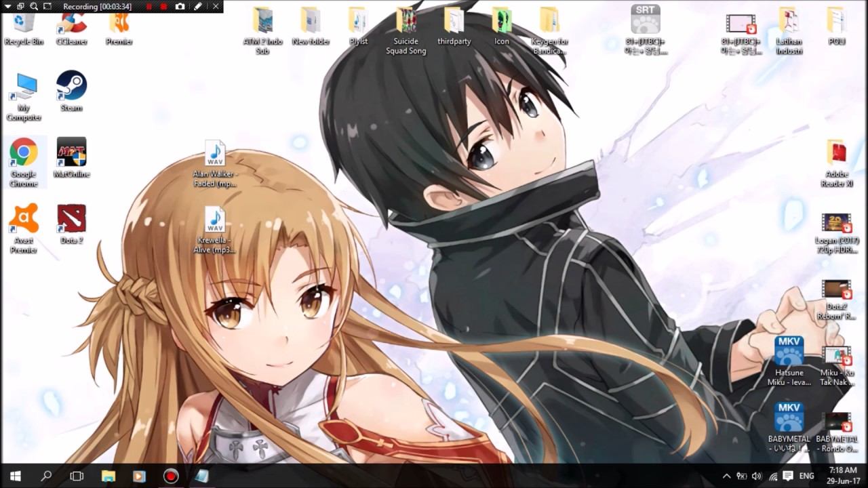Select the Krewella Alive WAV file

coord(215,230)
